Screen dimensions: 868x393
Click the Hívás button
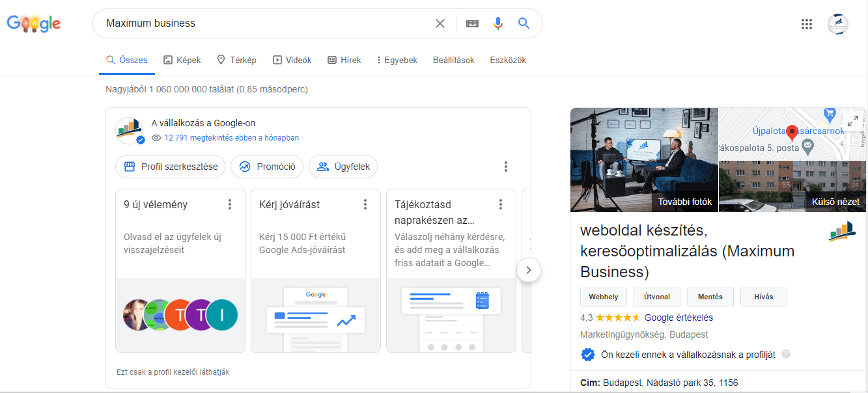tap(764, 297)
